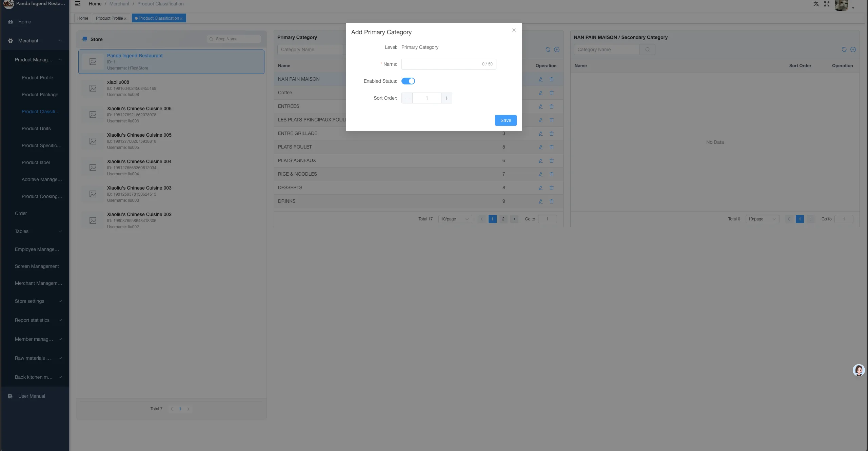Click Xiaoliu's Chinese Cuisine 004 thumbnail
Viewport: 868px width, 451px height.
coord(93,168)
